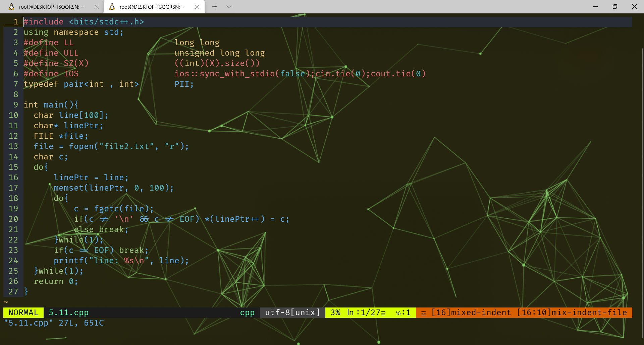Click the 'PII;' typedef name
This screenshot has width=644, height=345.
pos(184,84)
